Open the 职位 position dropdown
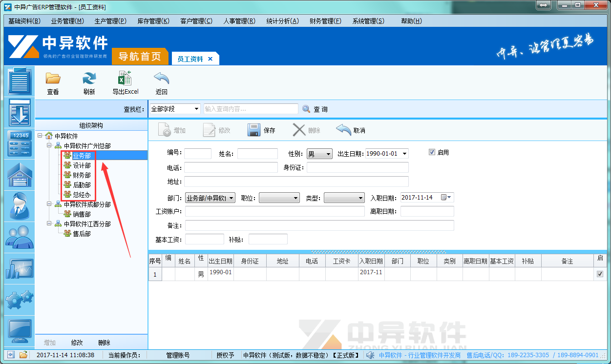The width and height of the screenshot is (611, 364). tap(296, 198)
